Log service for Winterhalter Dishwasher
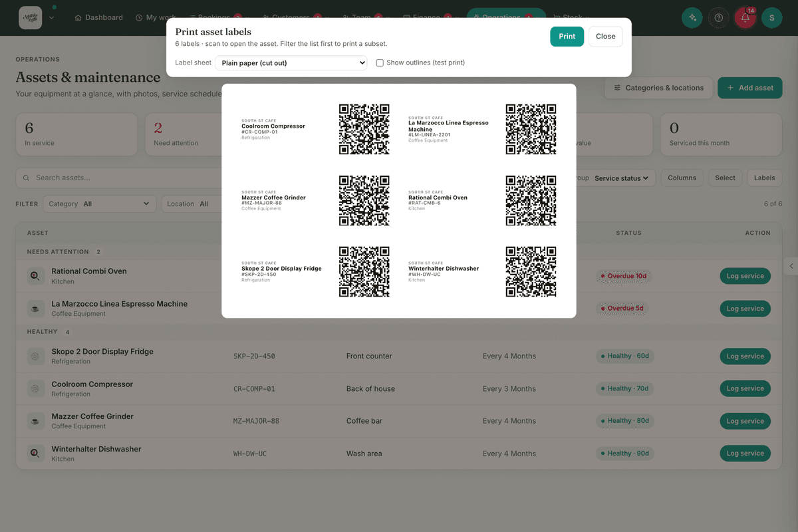The width and height of the screenshot is (798, 532). click(x=745, y=454)
